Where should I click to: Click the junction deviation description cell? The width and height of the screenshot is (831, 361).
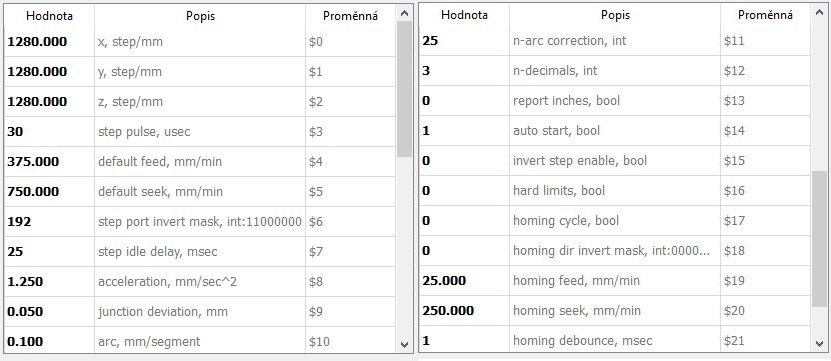pos(200,312)
